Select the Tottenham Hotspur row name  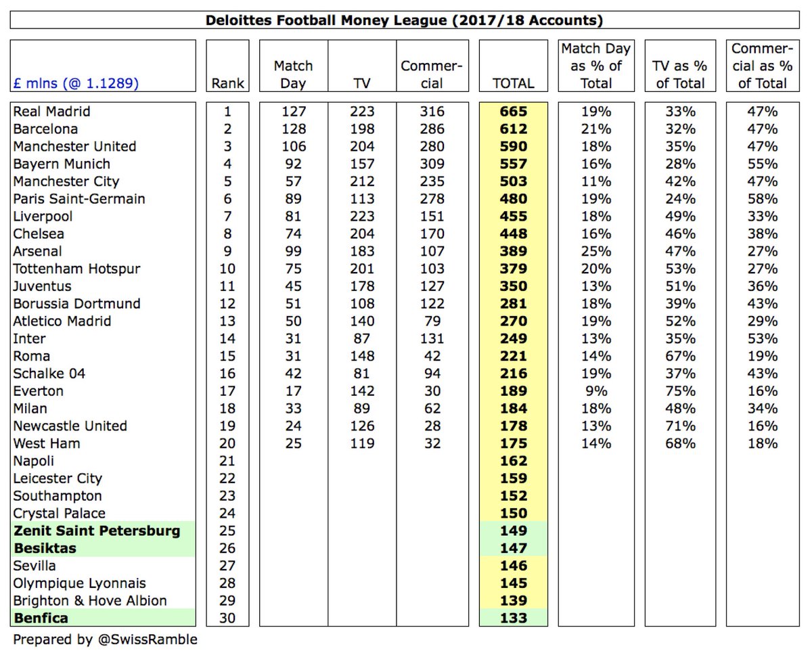[x=76, y=269]
